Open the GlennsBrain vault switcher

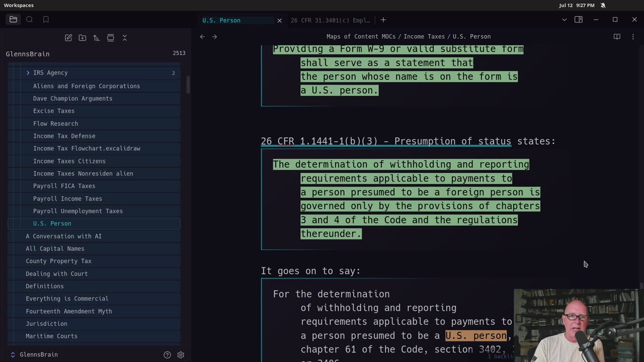[34, 354]
